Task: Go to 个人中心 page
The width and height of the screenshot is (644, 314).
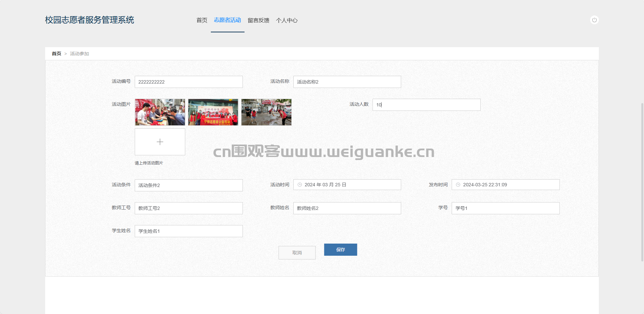Action: (x=287, y=20)
